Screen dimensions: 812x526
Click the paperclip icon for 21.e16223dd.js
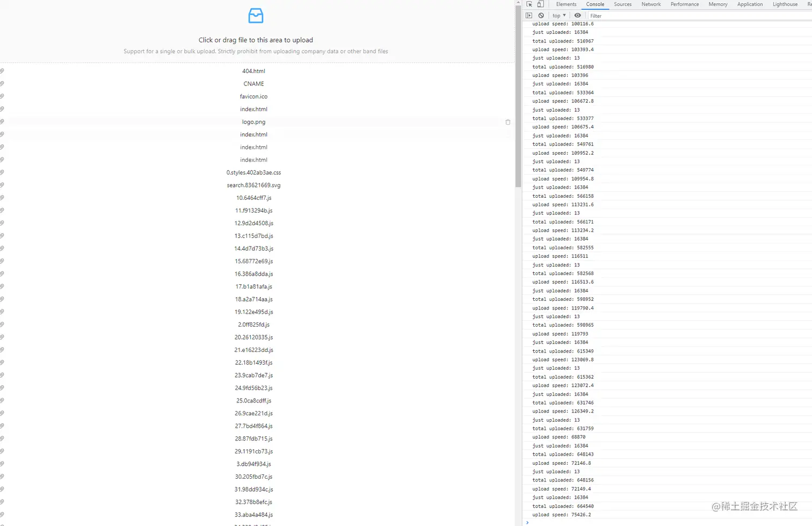point(2,350)
